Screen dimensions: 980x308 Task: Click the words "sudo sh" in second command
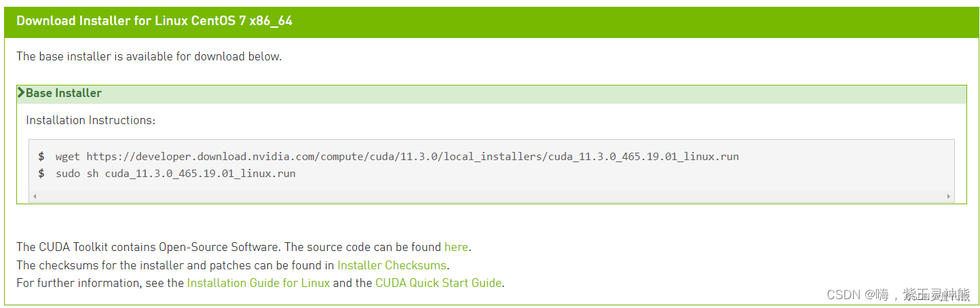pos(77,174)
